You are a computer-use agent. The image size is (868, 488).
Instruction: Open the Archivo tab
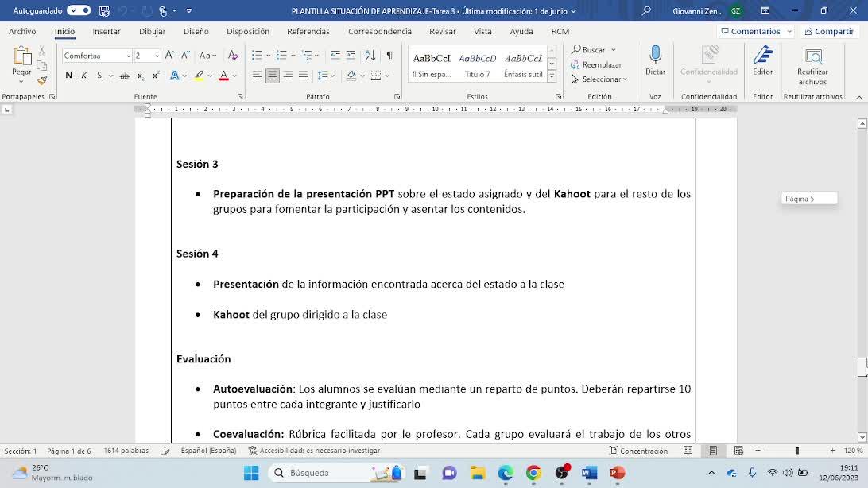(22, 32)
